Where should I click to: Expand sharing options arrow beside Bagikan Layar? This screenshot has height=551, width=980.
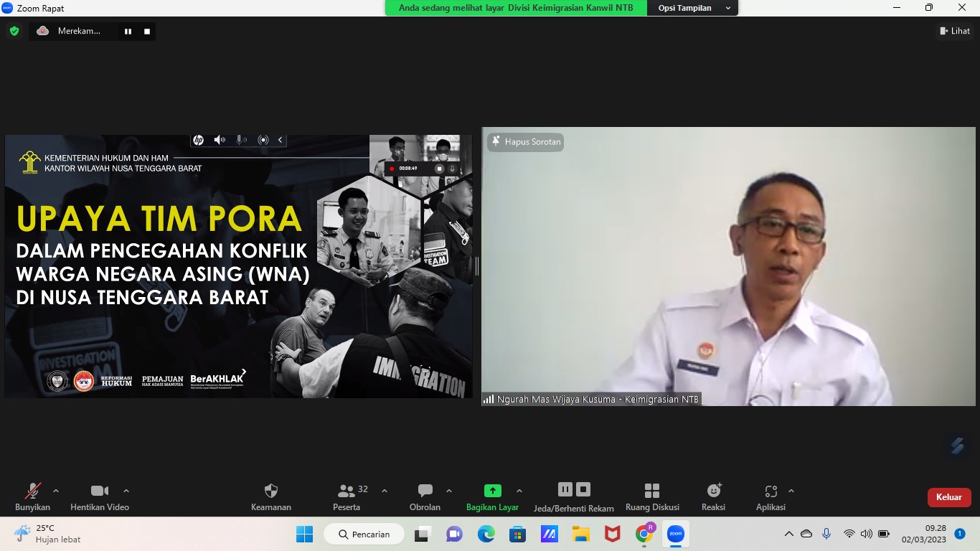tap(519, 491)
